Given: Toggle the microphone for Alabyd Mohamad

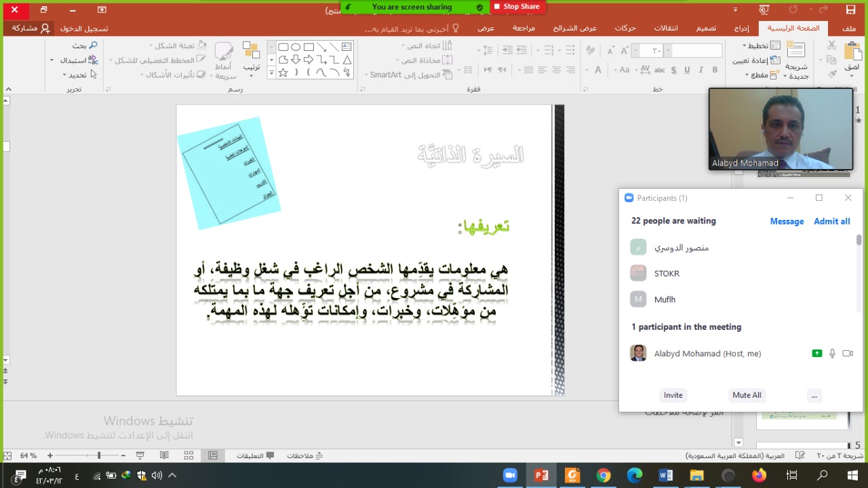Looking at the screenshot, I should pos(832,354).
